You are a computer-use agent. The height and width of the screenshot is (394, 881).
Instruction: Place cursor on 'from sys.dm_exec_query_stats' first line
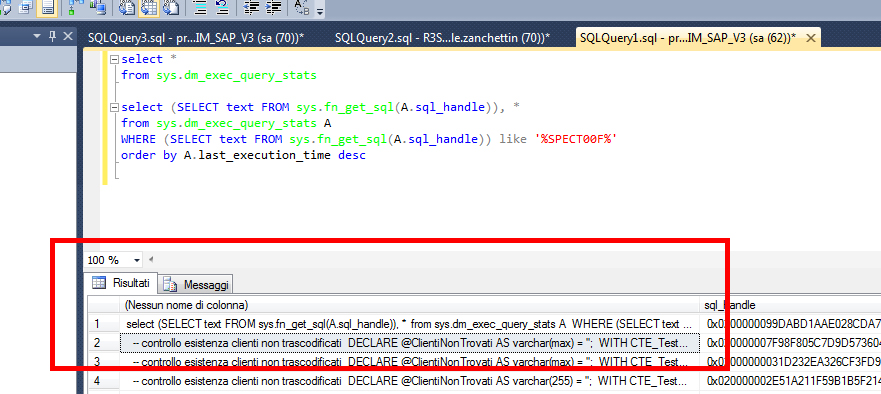click(x=219, y=75)
